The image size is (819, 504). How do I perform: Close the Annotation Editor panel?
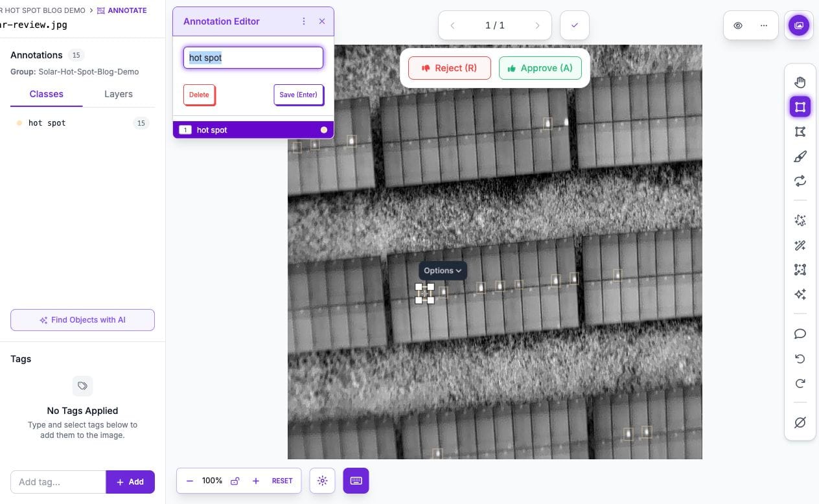[322, 21]
